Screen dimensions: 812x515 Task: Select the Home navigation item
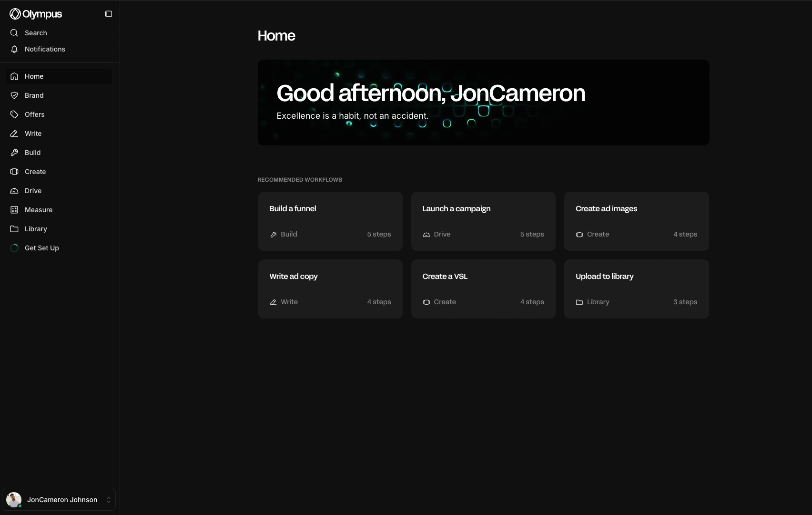point(33,76)
